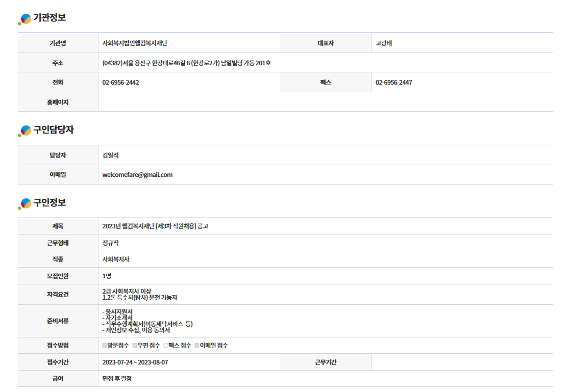Screen dimensions: 570x392
Task: Click the job title 2023년 웰컴복지재단 공고
Action: click(x=155, y=226)
